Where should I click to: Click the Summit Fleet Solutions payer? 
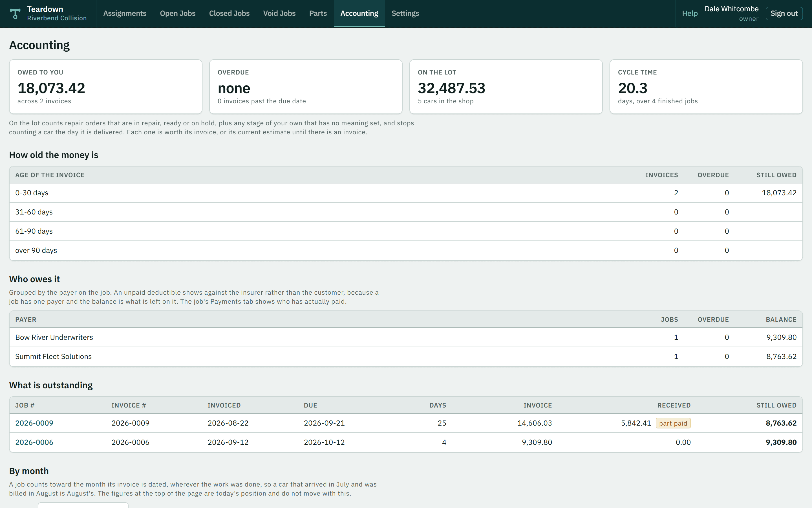pyautogui.click(x=53, y=356)
